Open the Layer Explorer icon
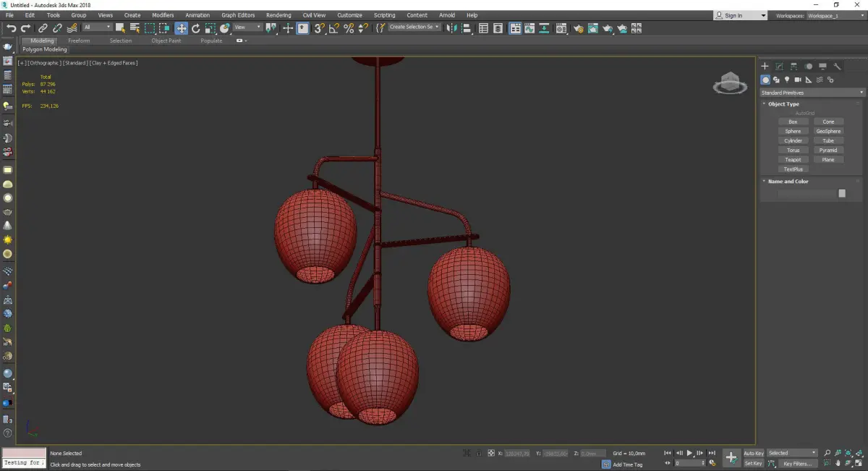 pyautogui.click(x=498, y=28)
